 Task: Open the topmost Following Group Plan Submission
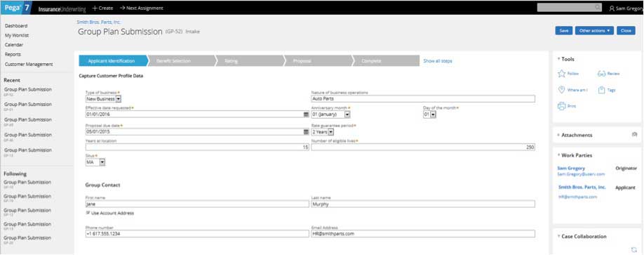(x=27, y=182)
